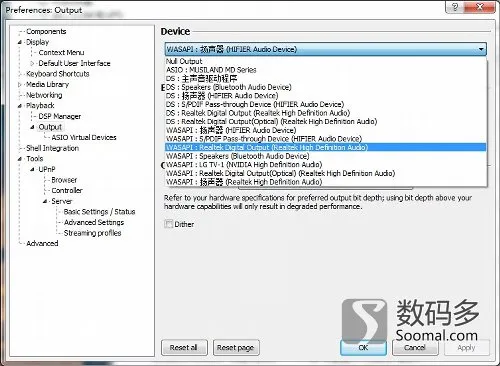This screenshot has width=500, height=366.
Task: Select Networking in the tree
Action: point(44,95)
